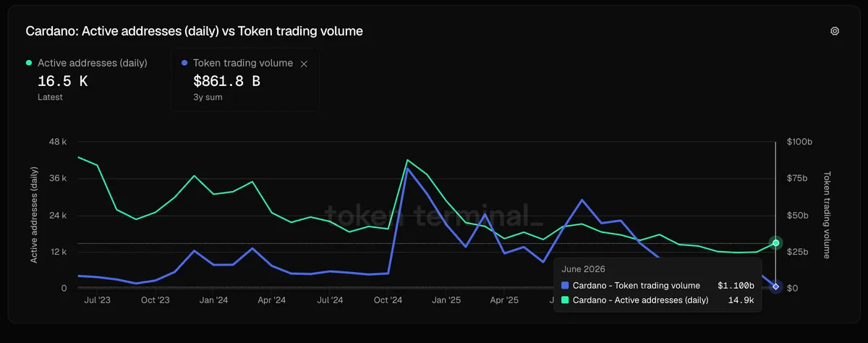Click the June 2026 tooltip heading

tap(583, 269)
